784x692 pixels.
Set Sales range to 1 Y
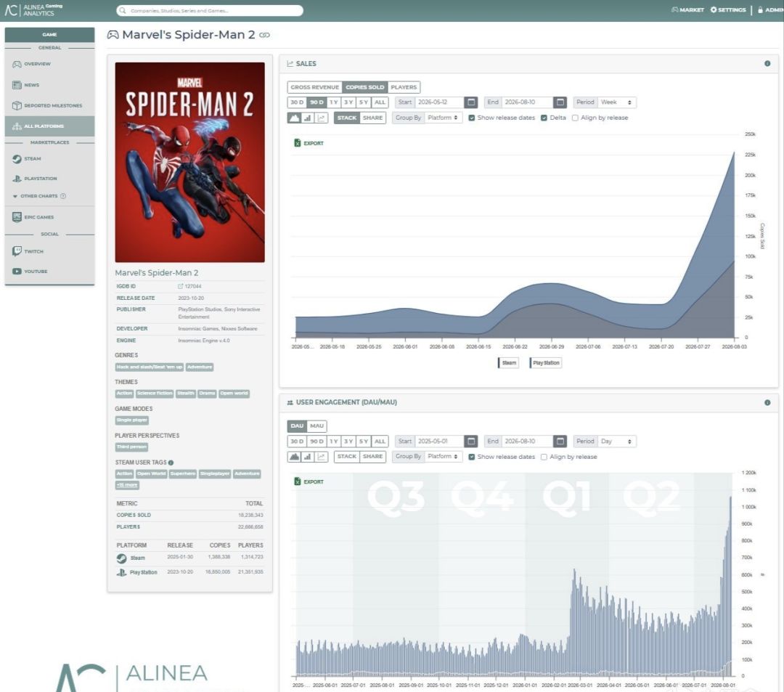[333, 102]
